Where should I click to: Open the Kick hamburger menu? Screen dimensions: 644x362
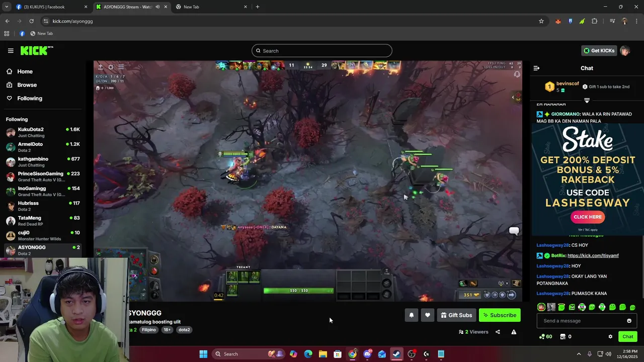pyautogui.click(x=11, y=51)
